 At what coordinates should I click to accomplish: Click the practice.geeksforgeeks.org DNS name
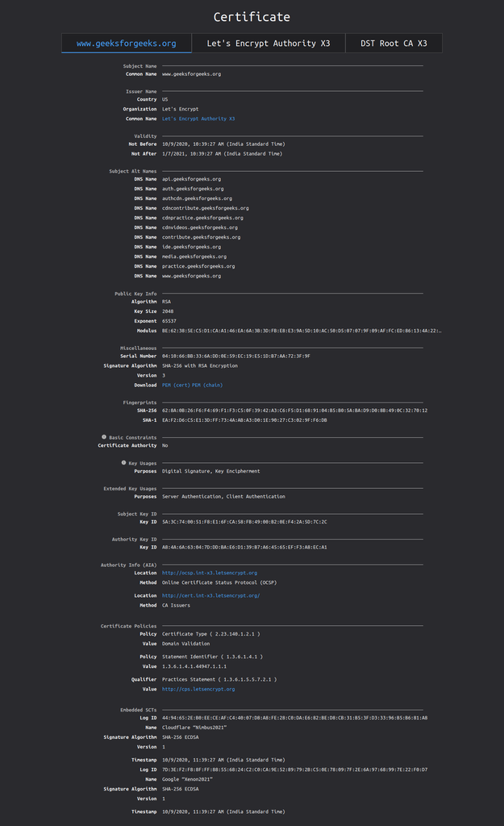(x=198, y=266)
